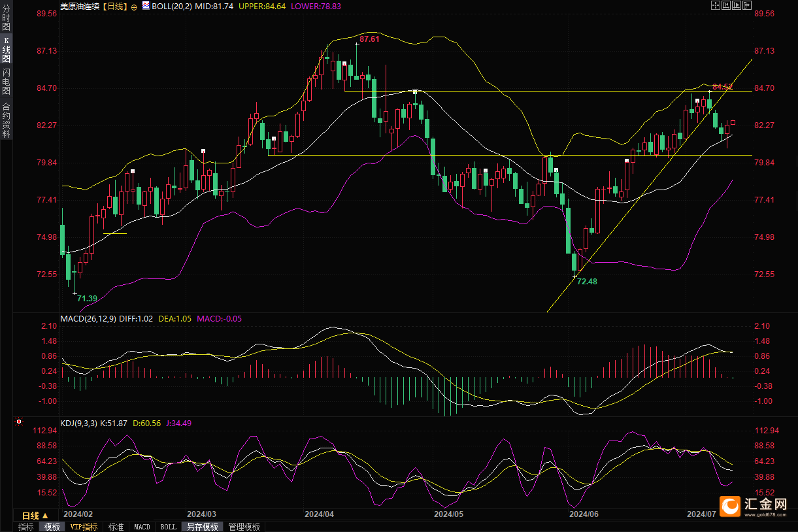Toggle the 模板 tab in bottom bar

point(52,527)
